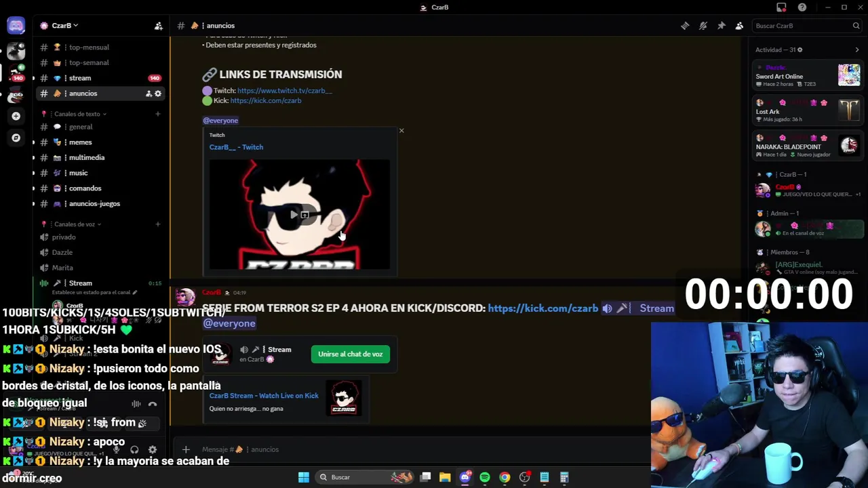
Task: Toggle member list icon in header
Action: point(739,26)
